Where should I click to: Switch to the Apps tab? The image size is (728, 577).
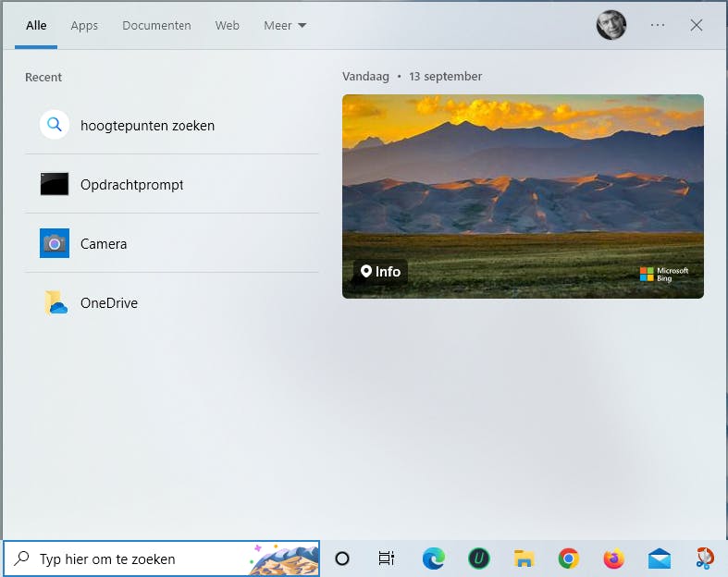tap(84, 26)
